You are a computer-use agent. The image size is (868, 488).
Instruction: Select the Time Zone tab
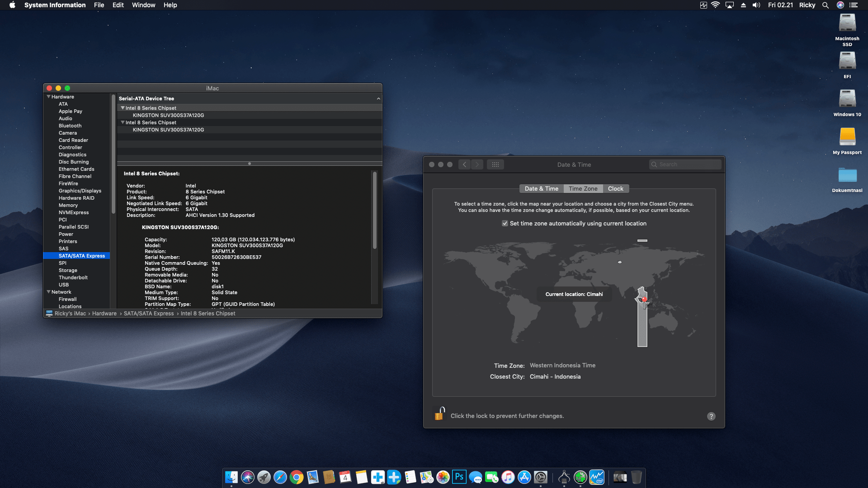(583, 189)
